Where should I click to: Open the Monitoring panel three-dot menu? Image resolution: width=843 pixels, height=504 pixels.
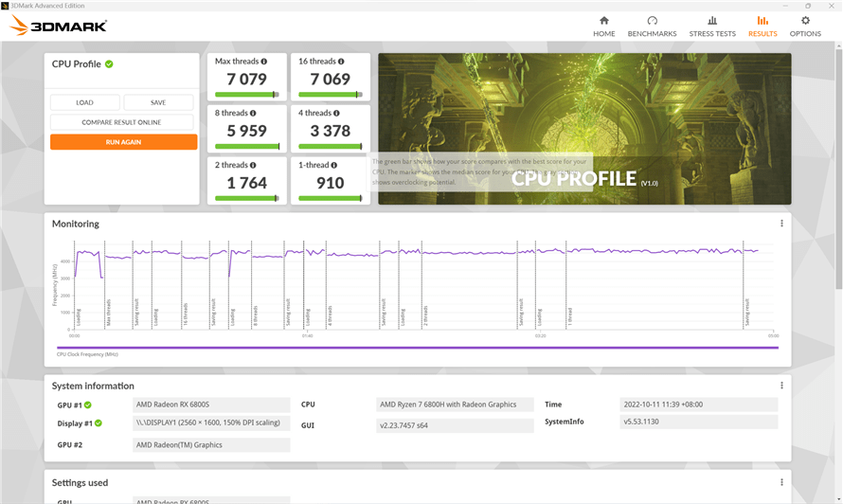[x=781, y=224]
